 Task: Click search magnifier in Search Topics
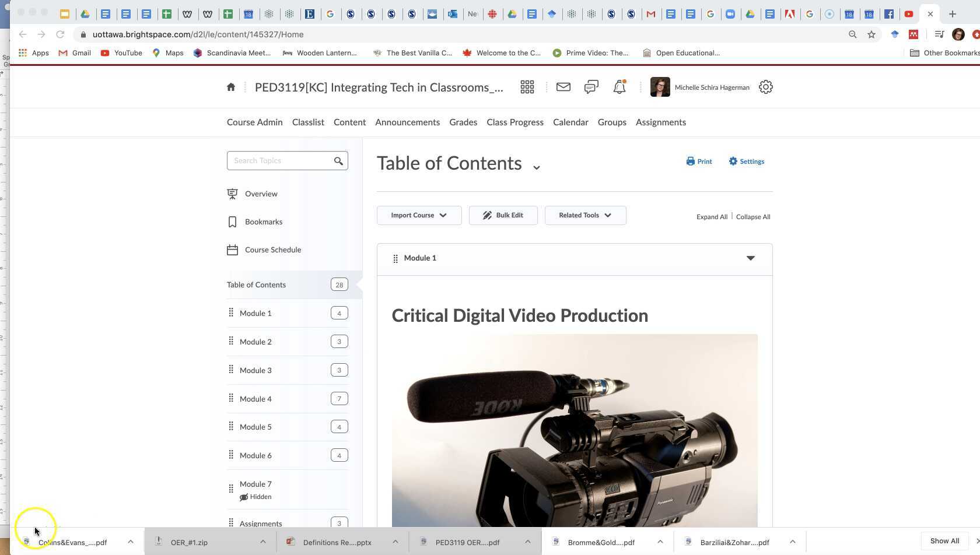click(x=338, y=161)
